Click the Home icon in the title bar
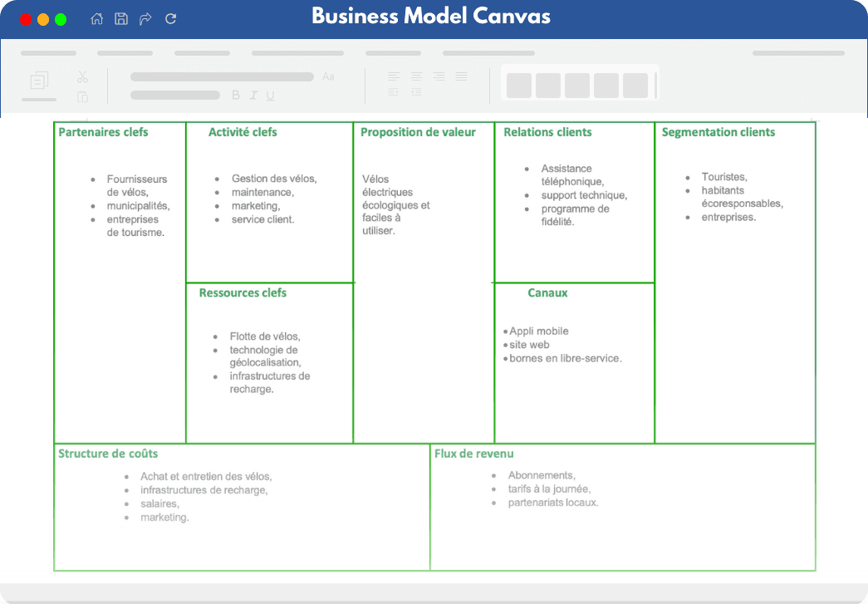 97,18
